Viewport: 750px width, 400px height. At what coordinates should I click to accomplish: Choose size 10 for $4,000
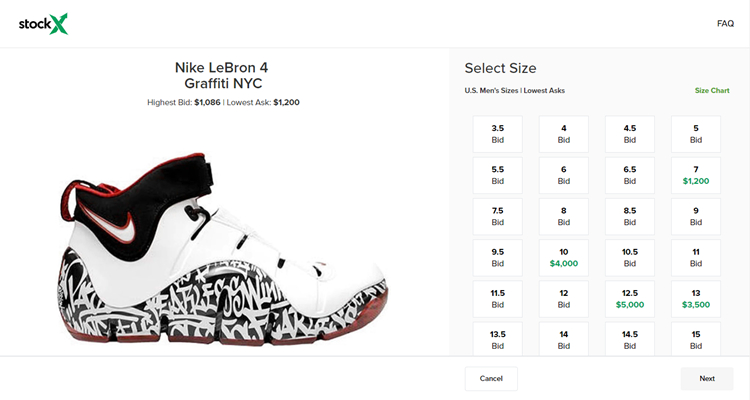coord(564,258)
